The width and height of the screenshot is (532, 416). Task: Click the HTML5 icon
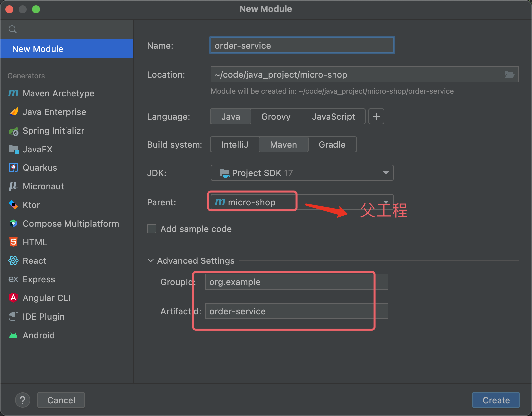[13, 242]
